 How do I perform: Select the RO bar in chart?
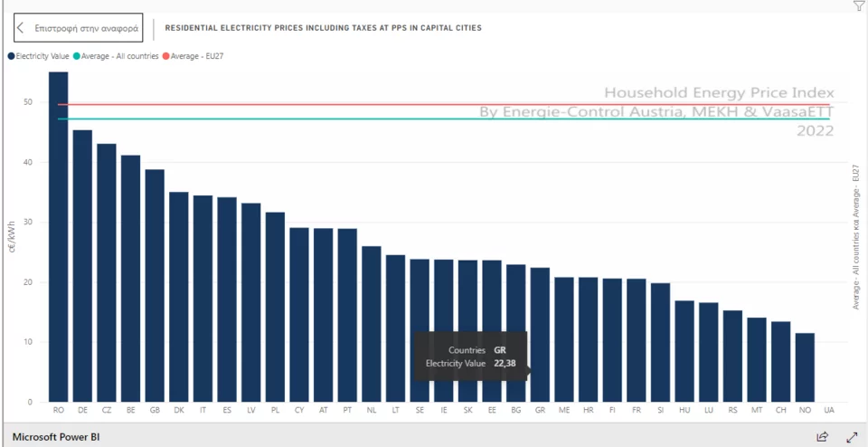tap(59, 236)
